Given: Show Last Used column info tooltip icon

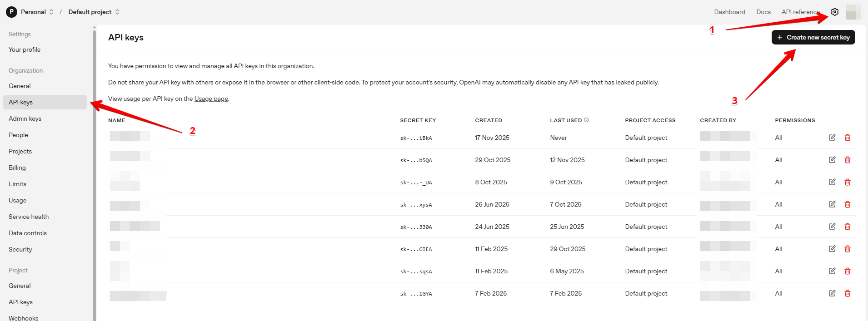Looking at the screenshot, I should (x=586, y=120).
